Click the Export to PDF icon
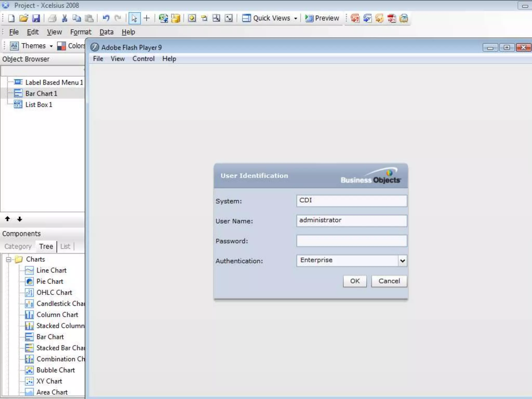532x399 pixels. [391, 18]
